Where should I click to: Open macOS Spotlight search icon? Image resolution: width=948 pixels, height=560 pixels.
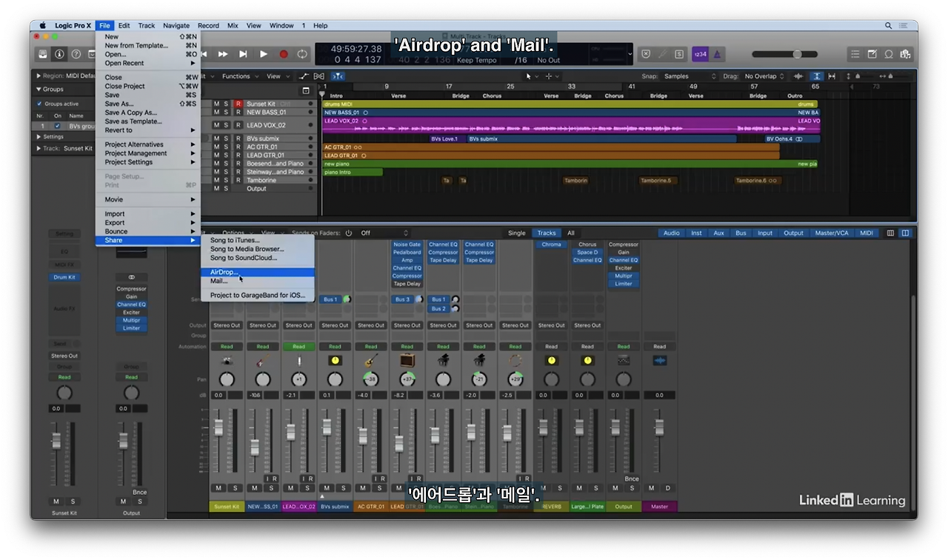pos(888,26)
